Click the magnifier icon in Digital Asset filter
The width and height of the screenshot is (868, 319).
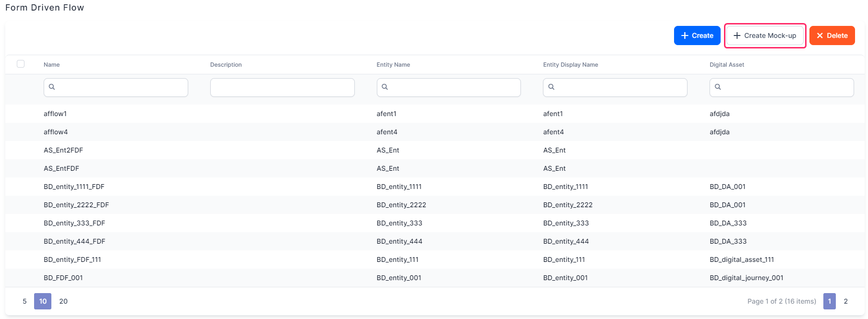tap(718, 87)
